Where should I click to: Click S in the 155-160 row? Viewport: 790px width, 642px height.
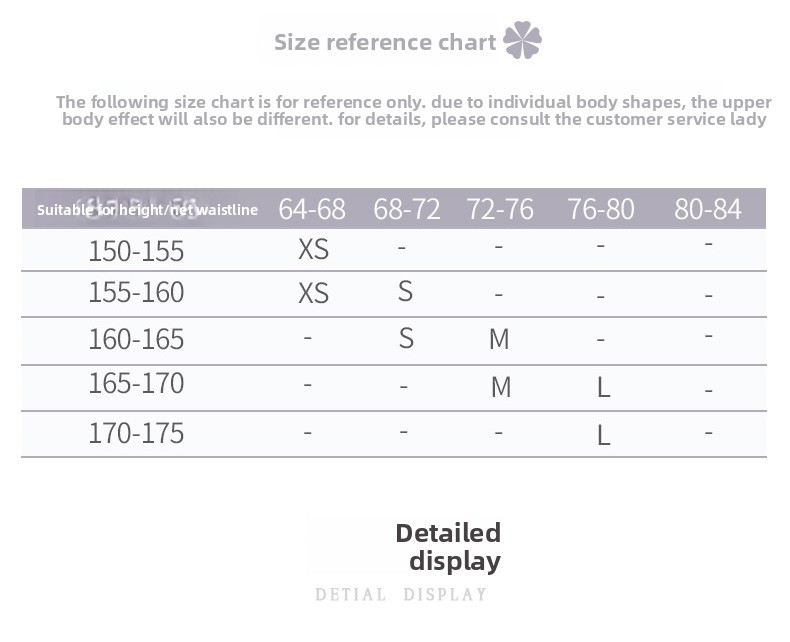pyautogui.click(x=406, y=291)
